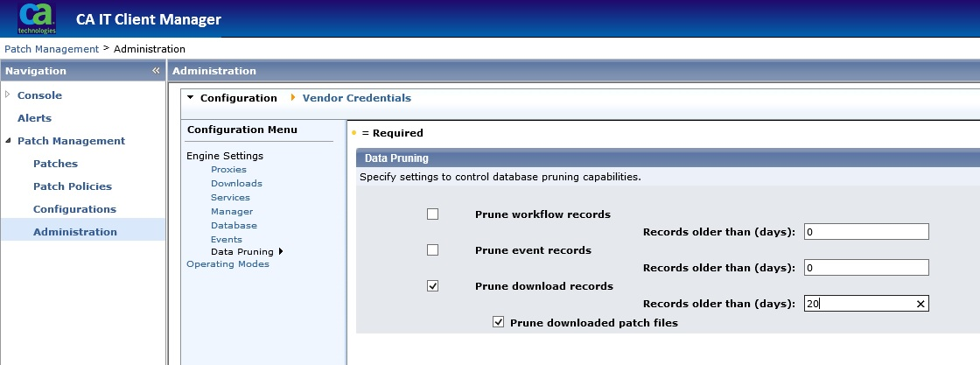Image resolution: width=980 pixels, height=365 pixels.
Task: Click the Data Pruning panel header
Action: pos(668,158)
